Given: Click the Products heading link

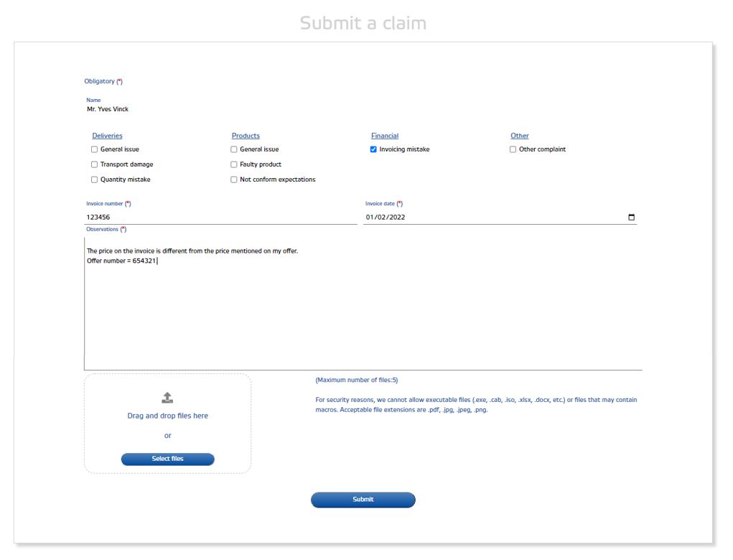Looking at the screenshot, I should pyautogui.click(x=246, y=136).
